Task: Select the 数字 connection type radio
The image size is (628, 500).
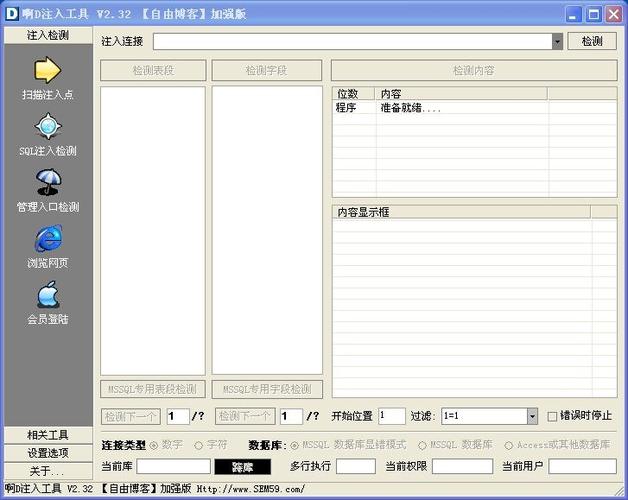Action: (x=154, y=444)
